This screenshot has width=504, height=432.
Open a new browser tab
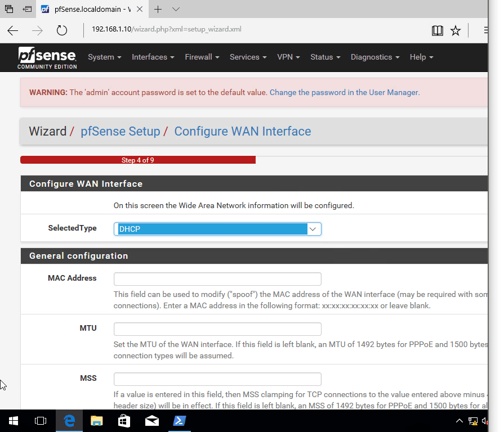point(158,9)
